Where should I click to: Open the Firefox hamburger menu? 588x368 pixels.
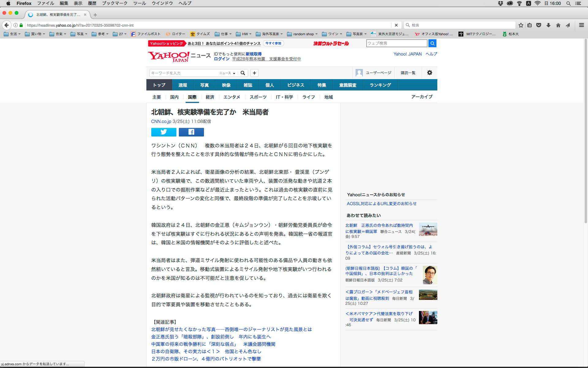(x=581, y=25)
